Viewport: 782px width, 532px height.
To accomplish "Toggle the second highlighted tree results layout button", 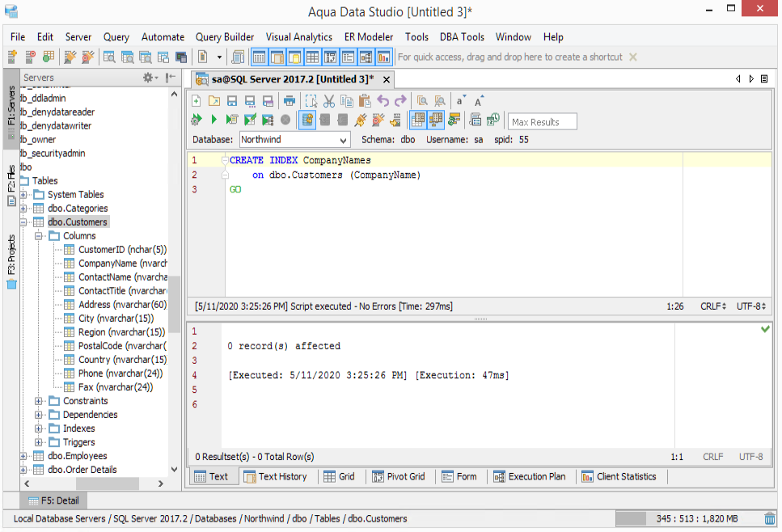I will 435,120.
